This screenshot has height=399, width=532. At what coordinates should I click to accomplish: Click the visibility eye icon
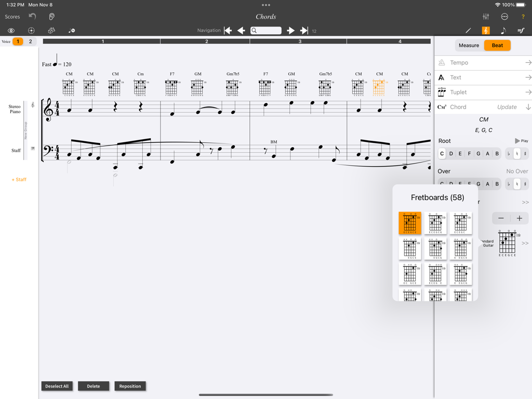coord(11,30)
